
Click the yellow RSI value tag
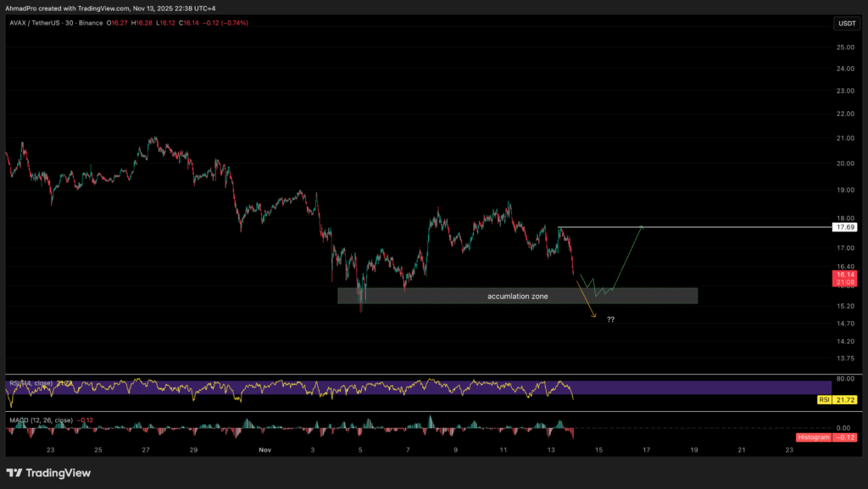[823, 397]
